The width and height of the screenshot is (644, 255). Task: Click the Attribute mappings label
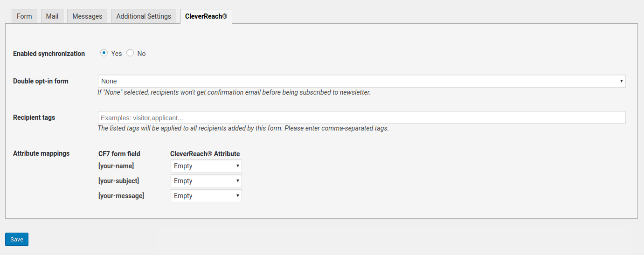click(x=41, y=153)
